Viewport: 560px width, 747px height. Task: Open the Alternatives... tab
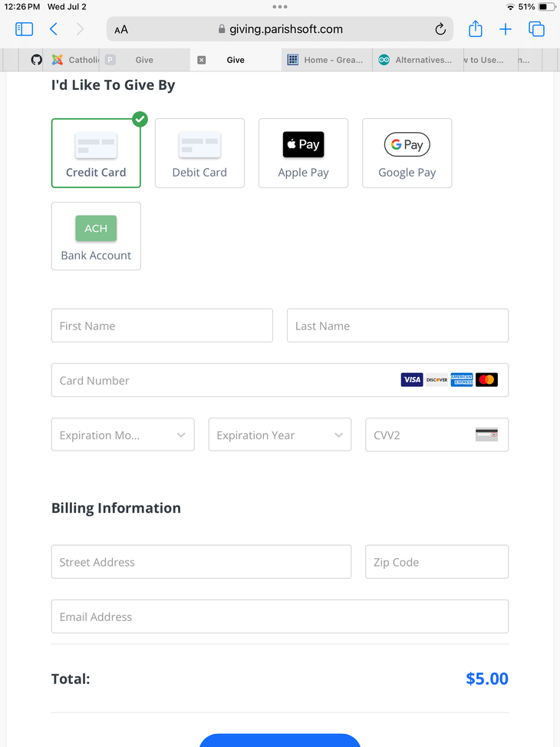(x=418, y=60)
